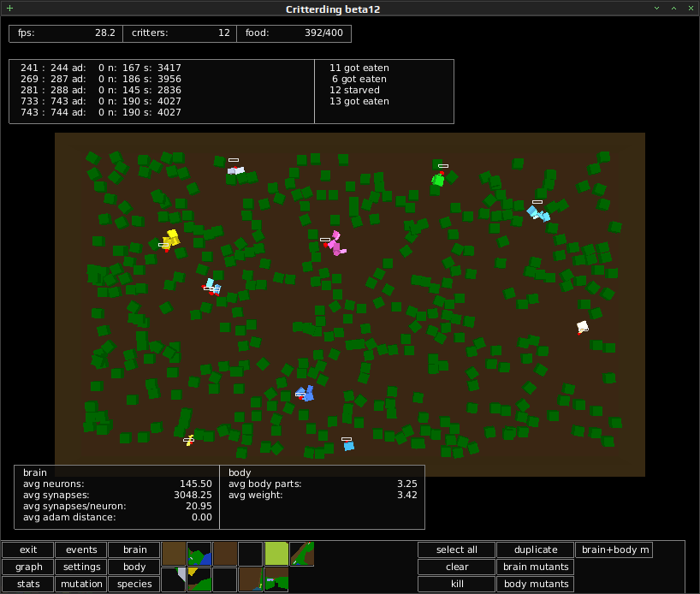
Task: Select the thumbnail showing blue and green
Action: 199,554
